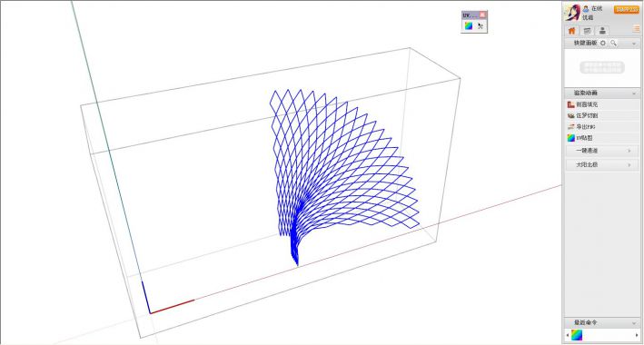The width and height of the screenshot is (644, 345).
Task: Click the export PNG tool item
Action: click(601, 127)
